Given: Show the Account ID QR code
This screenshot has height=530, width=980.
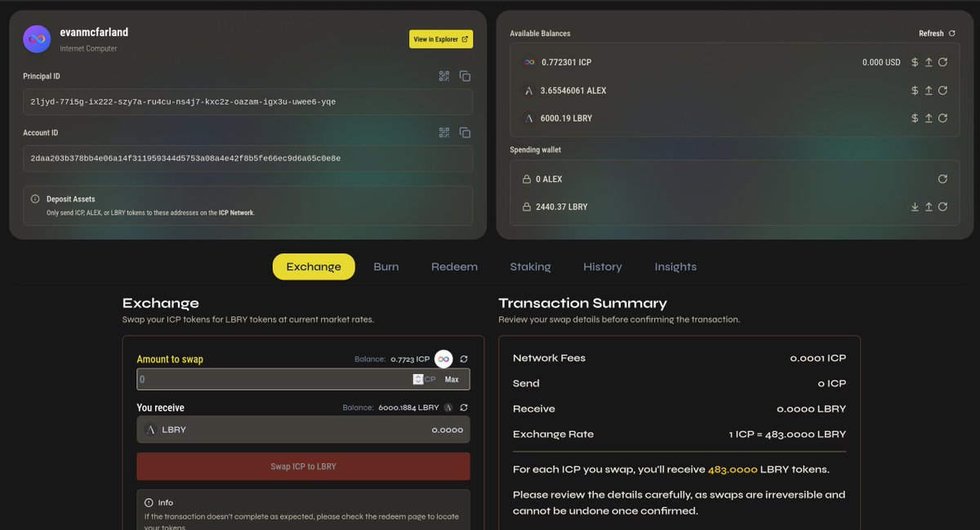Looking at the screenshot, I should 444,132.
